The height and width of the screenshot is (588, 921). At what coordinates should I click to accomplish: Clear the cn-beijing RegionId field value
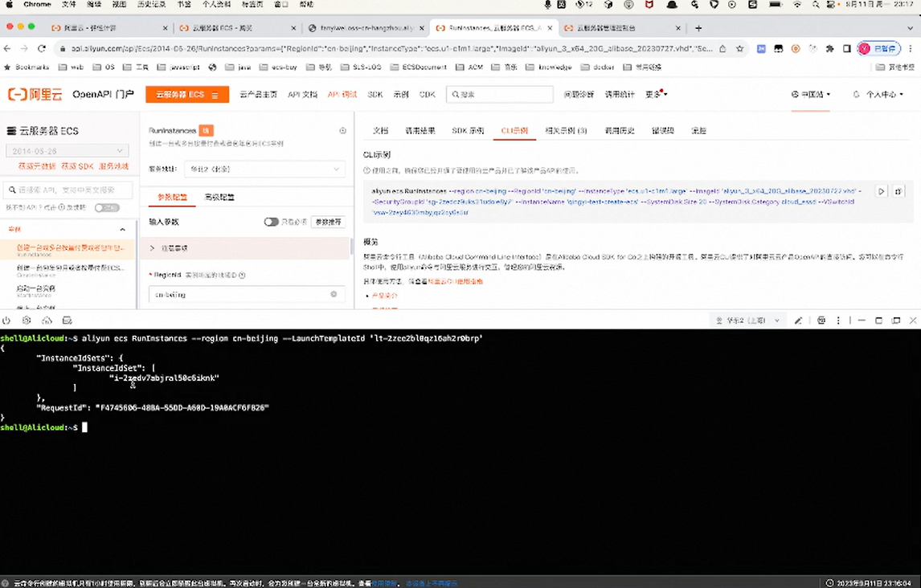[334, 294]
